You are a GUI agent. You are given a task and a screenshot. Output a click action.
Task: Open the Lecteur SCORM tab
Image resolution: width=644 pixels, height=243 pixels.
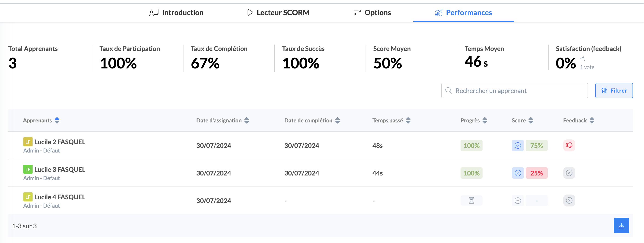[x=278, y=12]
